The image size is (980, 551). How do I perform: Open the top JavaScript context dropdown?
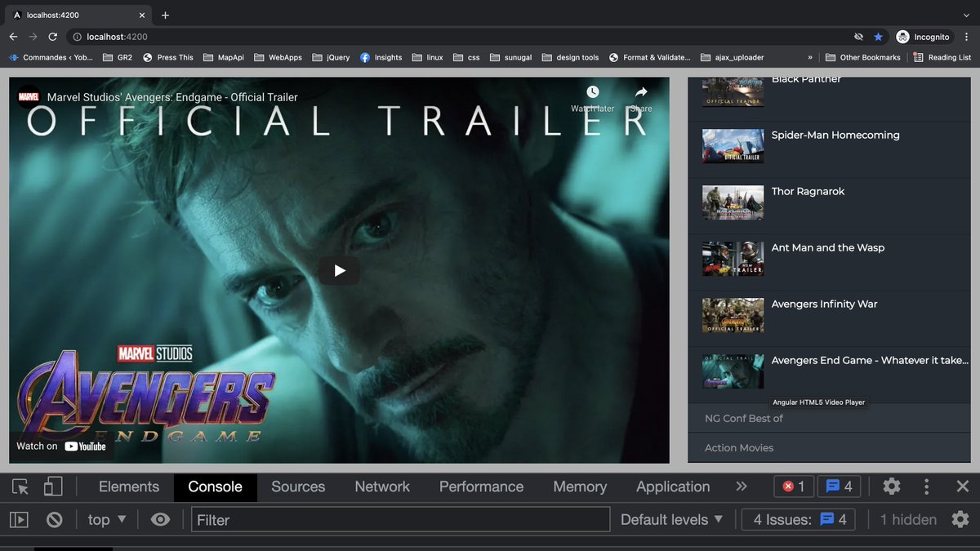107,520
